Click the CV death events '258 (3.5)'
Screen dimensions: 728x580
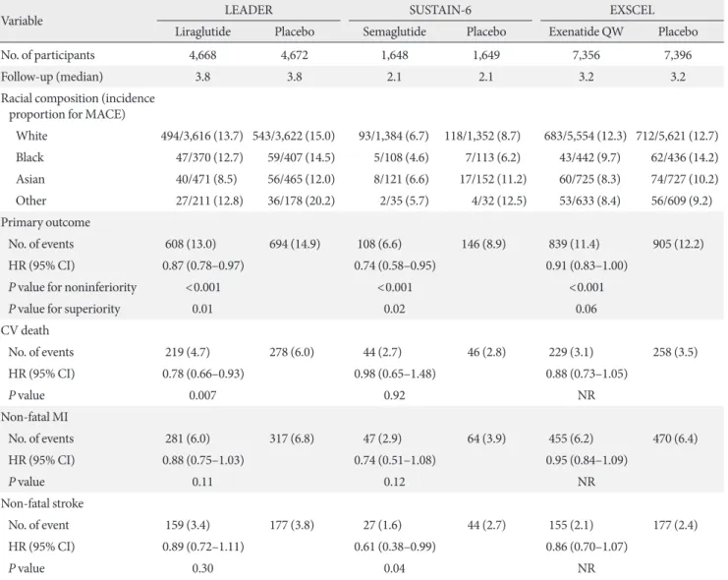[x=675, y=352]
